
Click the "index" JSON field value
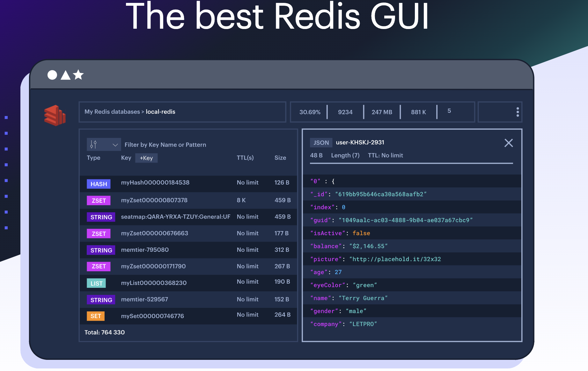click(343, 207)
